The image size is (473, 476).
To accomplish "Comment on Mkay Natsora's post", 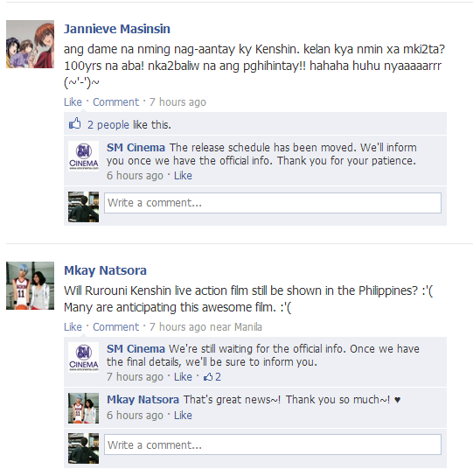I will pos(115,327).
